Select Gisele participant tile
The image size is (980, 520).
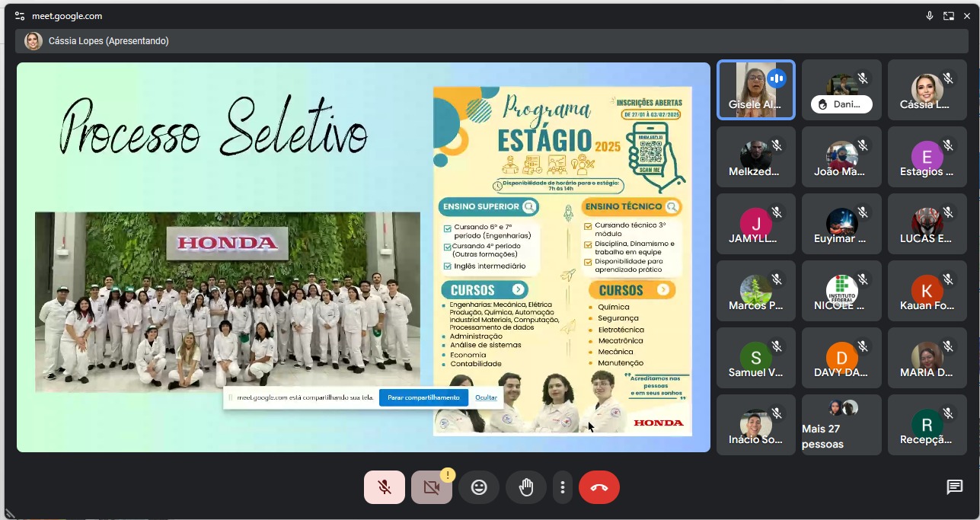point(756,90)
